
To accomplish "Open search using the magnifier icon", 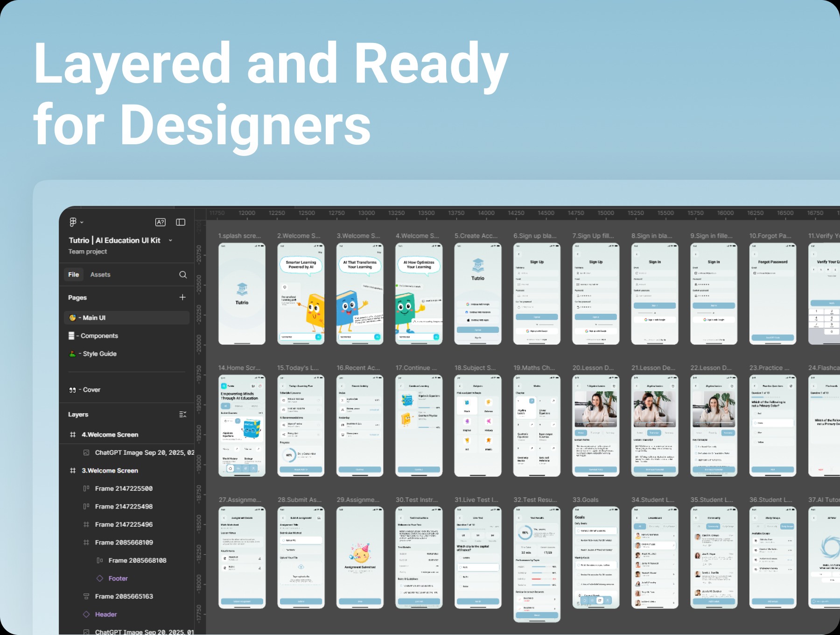I will pyautogui.click(x=183, y=275).
